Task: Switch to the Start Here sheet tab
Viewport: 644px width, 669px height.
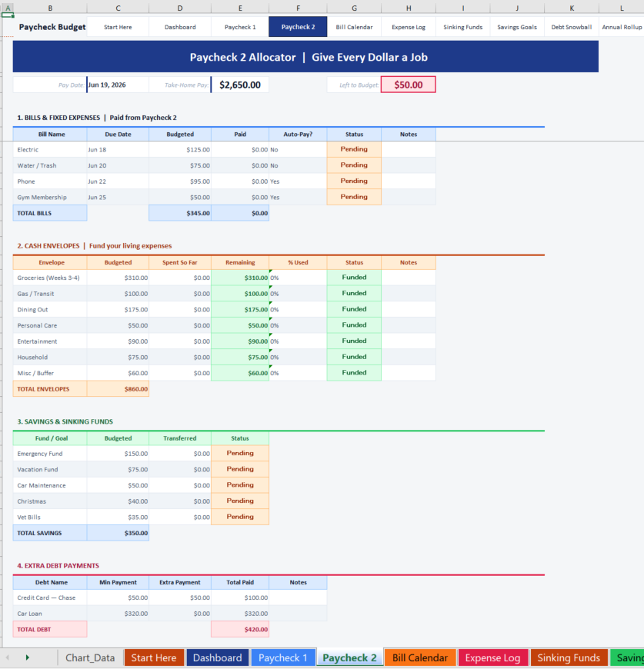Action: point(154,657)
